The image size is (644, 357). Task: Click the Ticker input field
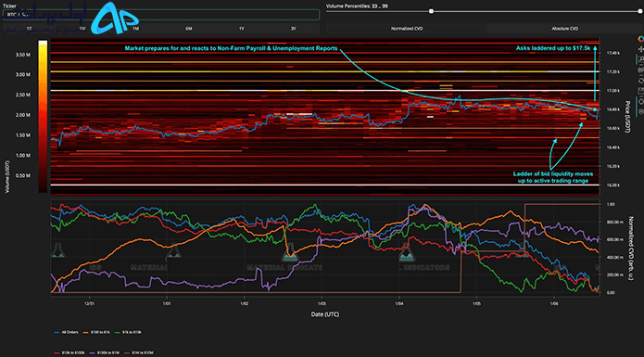tap(161, 15)
